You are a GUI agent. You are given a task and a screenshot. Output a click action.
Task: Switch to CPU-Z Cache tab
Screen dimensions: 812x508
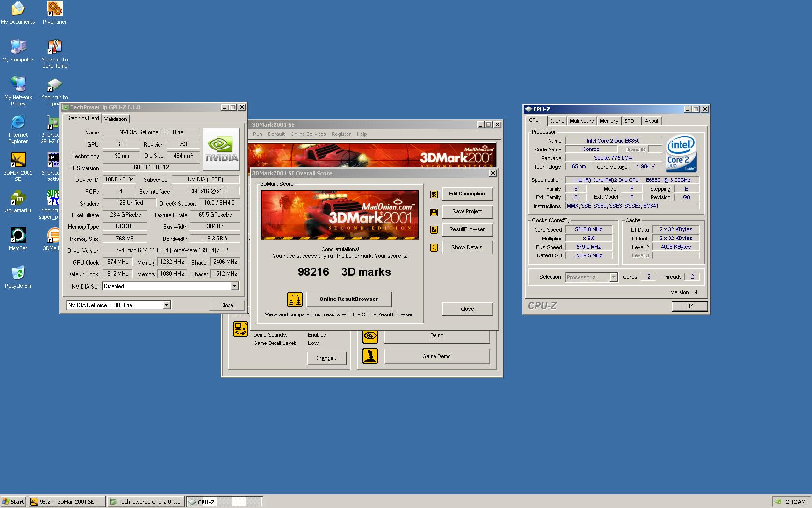556,121
